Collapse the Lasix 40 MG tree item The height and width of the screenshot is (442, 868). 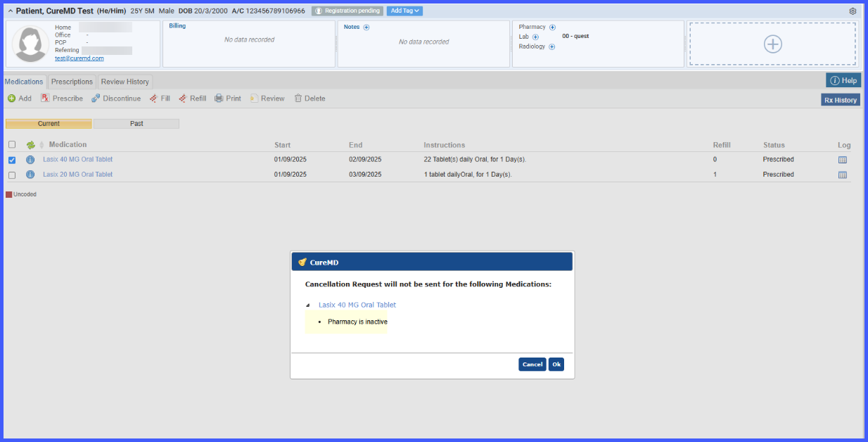point(307,305)
